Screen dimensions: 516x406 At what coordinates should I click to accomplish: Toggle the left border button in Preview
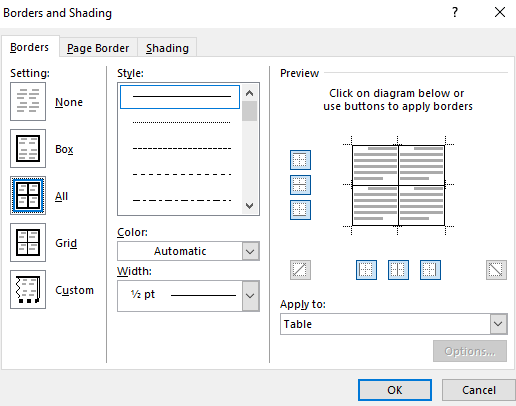tap(366, 270)
